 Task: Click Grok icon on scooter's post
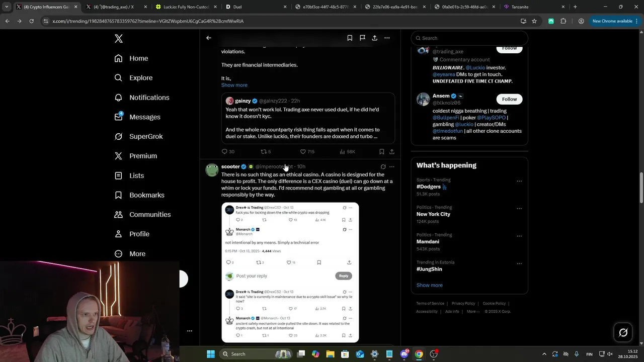pyautogui.click(x=383, y=166)
